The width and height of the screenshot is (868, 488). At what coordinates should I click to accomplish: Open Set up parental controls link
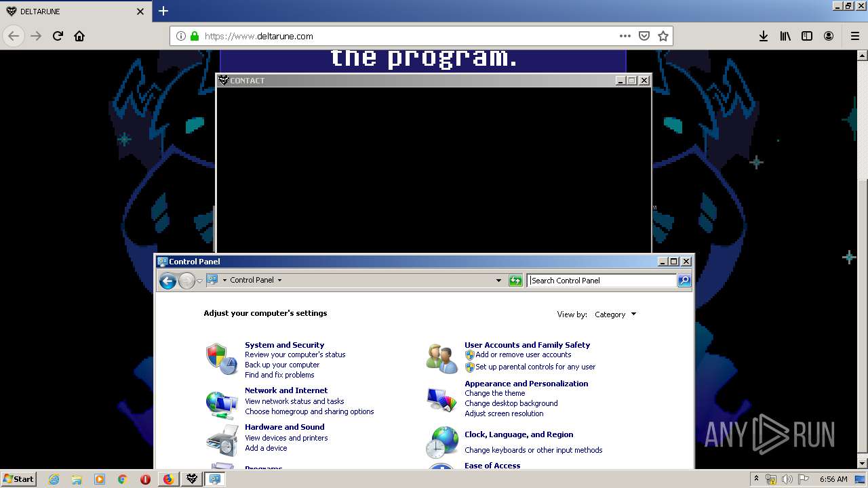(x=535, y=367)
